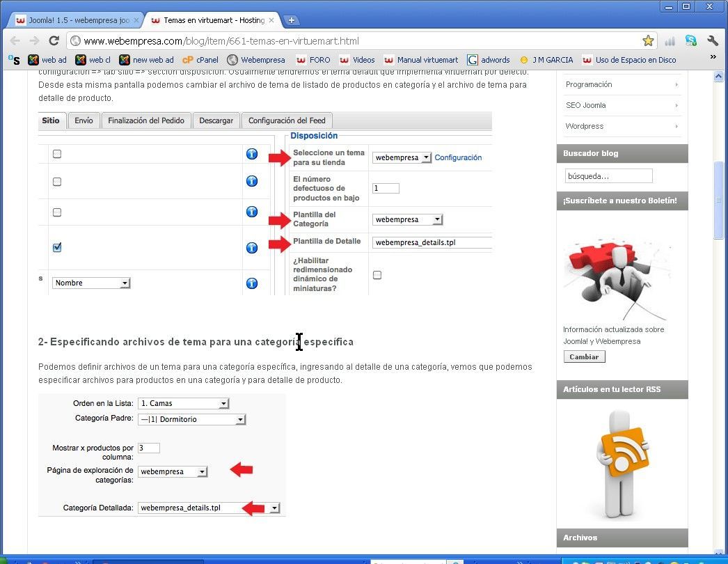This screenshot has height=564, width=728.
Task: Open new tab with plus button
Action: pos(291,20)
